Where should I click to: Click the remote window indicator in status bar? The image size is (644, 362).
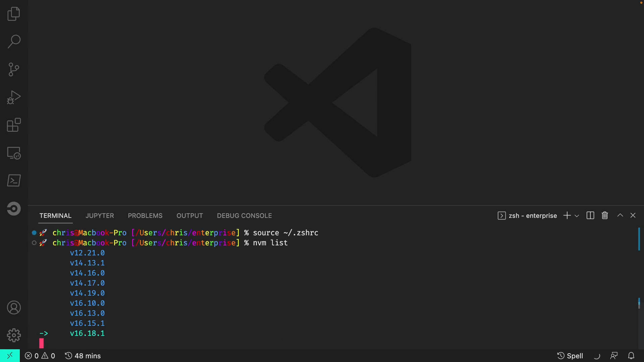coord(10,356)
